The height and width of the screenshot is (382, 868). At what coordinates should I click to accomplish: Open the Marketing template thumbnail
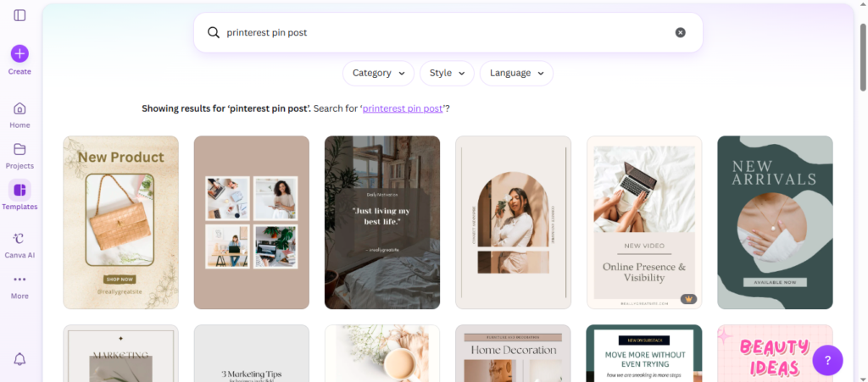point(120,353)
